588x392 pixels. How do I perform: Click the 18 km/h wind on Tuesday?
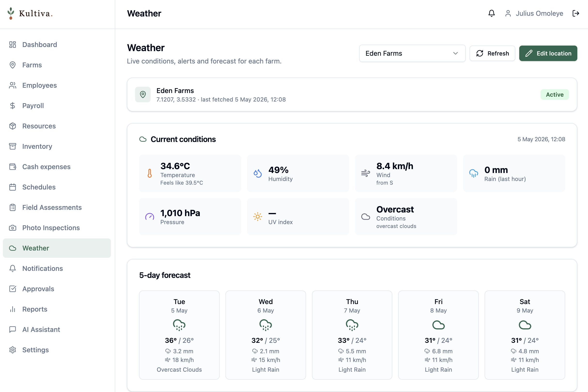(183, 360)
